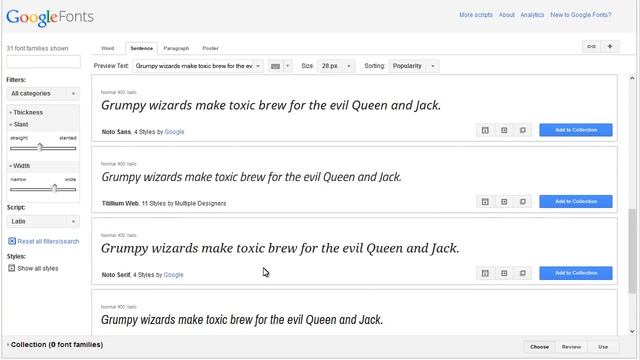The width and height of the screenshot is (640, 360).
Task: Click the Noto Serif font name
Action: (116, 275)
